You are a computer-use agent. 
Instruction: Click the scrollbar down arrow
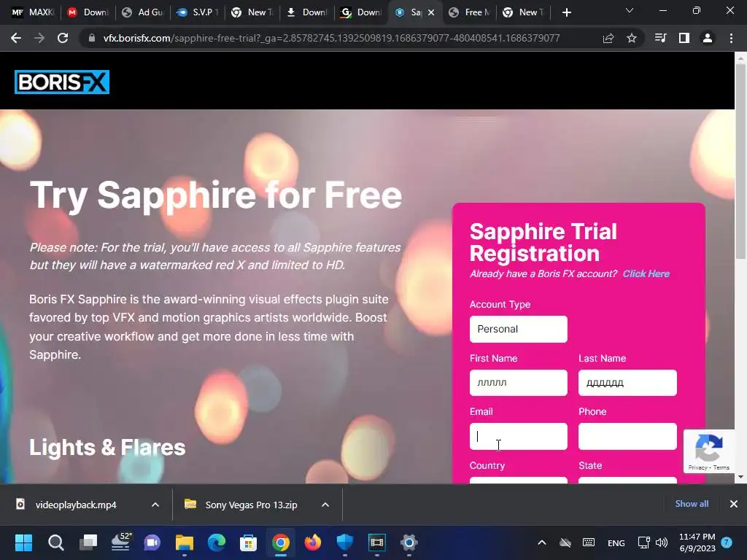[740, 477]
